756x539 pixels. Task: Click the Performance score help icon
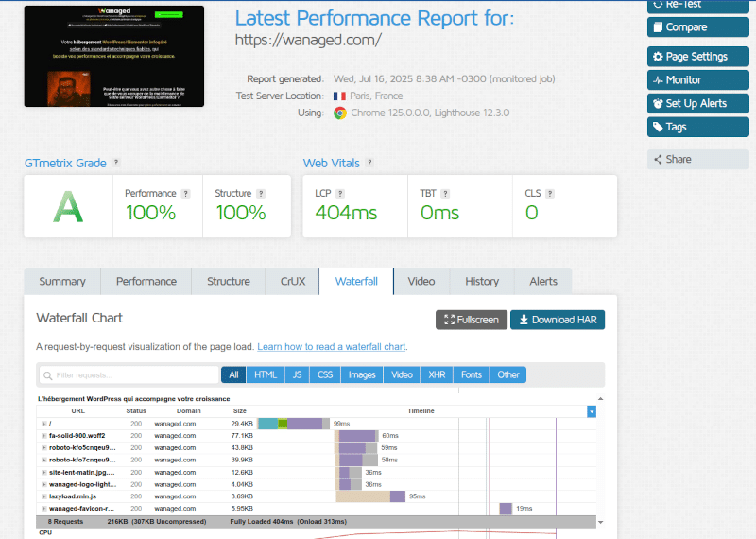[185, 194]
